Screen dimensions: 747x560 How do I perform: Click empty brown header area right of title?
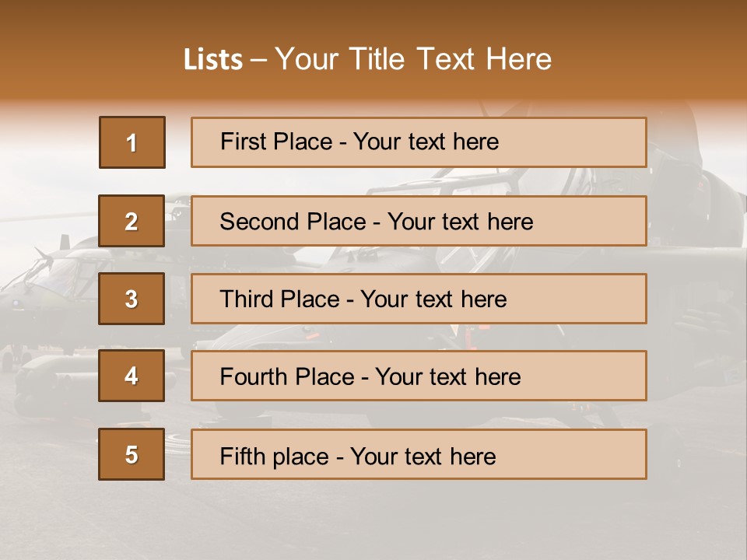(648, 52)
